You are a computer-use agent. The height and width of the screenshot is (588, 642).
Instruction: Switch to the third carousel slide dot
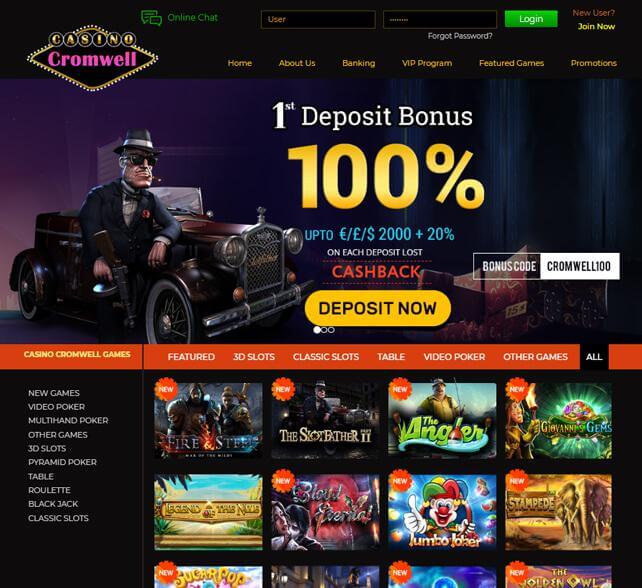[x=331, y=330]
